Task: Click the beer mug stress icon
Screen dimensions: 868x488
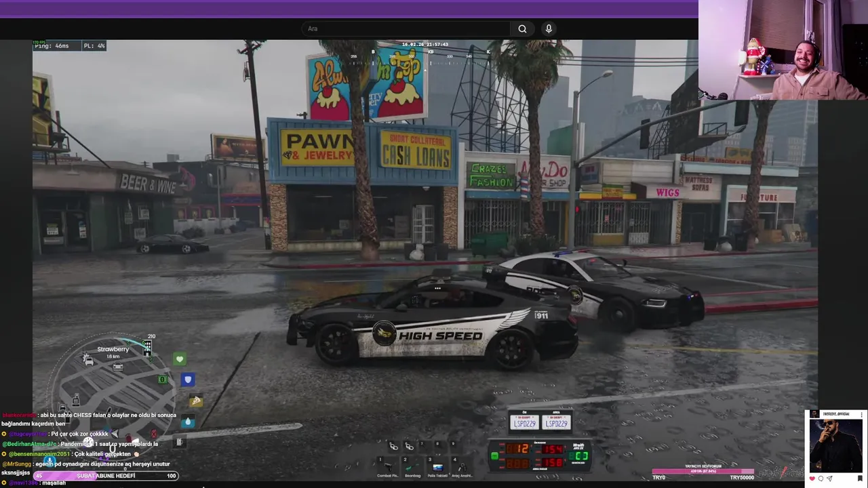Action: tap(179, 442)
